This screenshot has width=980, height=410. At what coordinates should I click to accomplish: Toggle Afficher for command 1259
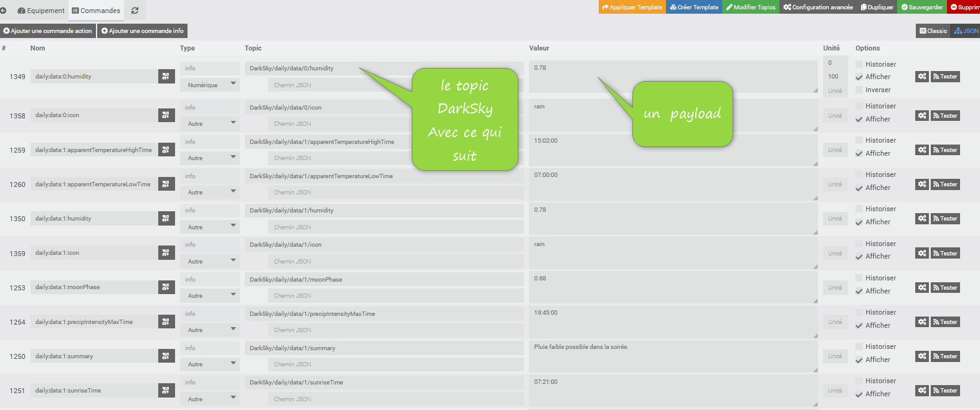859,154
